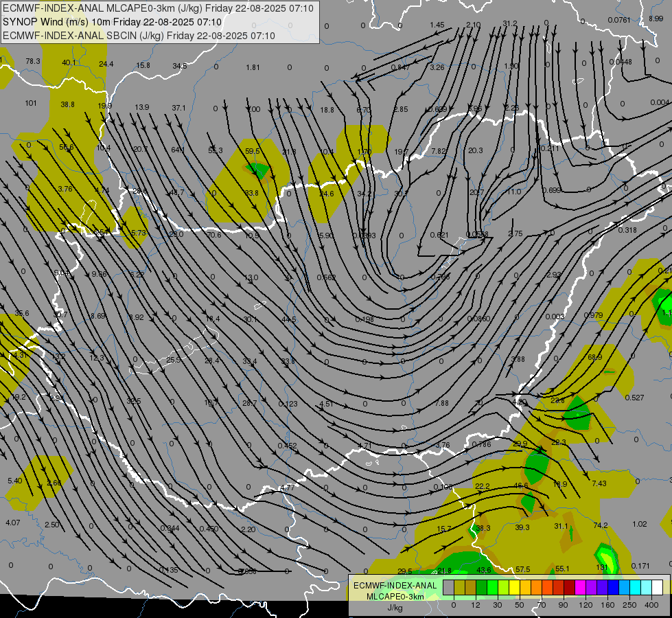Click the map value 1.45
Image resolution: width=672 pixels, height=618 pixels.
click(437, 25)
